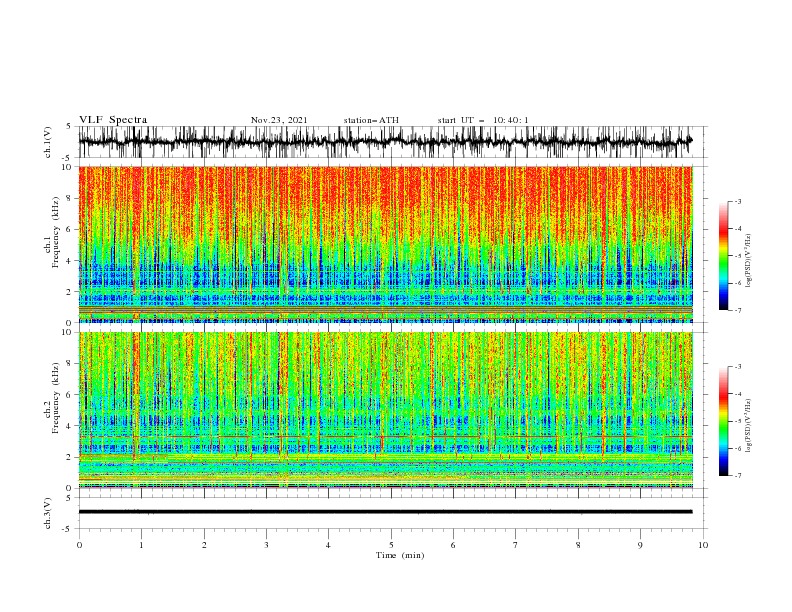Click the "-7" tick on ch.1 colorbar
This screenshot has width=792, height=612.
pyautogui.click(x=738, y=311)
